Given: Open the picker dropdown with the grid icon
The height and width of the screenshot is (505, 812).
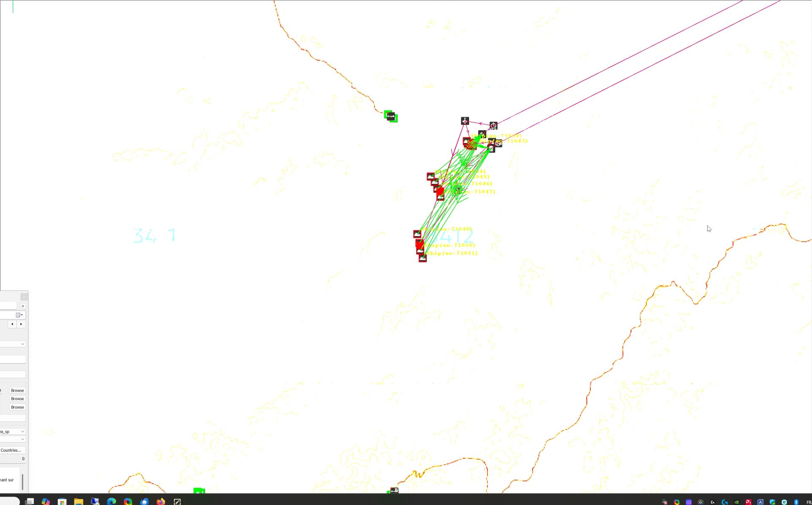Looking at the screenshot, I should (19, 315).
